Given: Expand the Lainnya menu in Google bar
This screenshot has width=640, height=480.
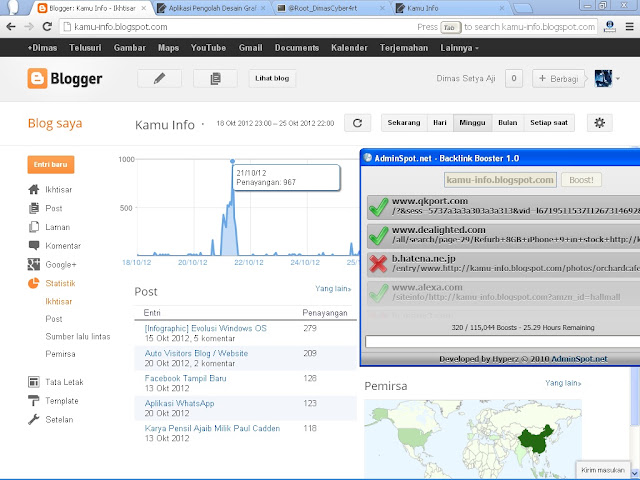Looking at the screenshot, I should click(x=459, y=48).
